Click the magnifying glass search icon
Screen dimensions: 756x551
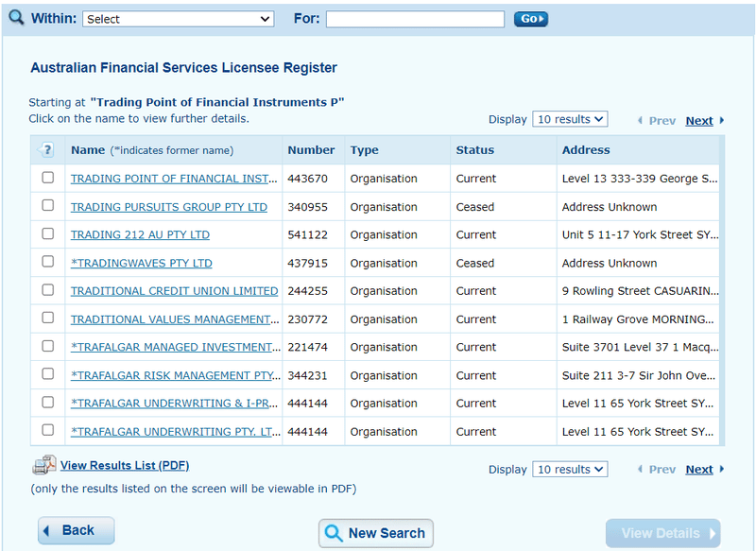(x=16, y=18)
